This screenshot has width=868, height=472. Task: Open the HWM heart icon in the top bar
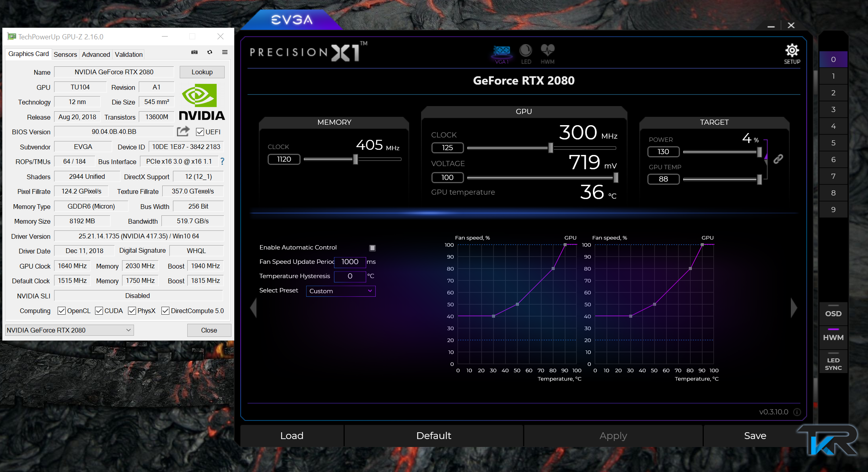pos(548,54)
